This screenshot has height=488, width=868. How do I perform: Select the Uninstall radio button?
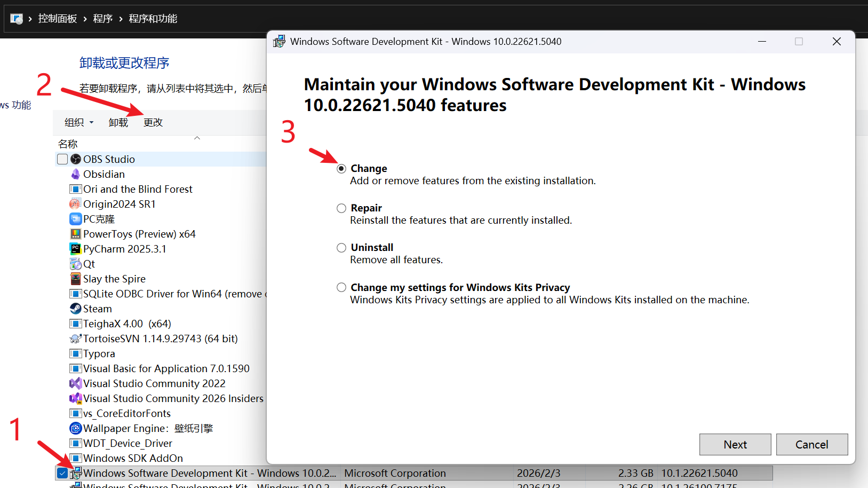341,248
